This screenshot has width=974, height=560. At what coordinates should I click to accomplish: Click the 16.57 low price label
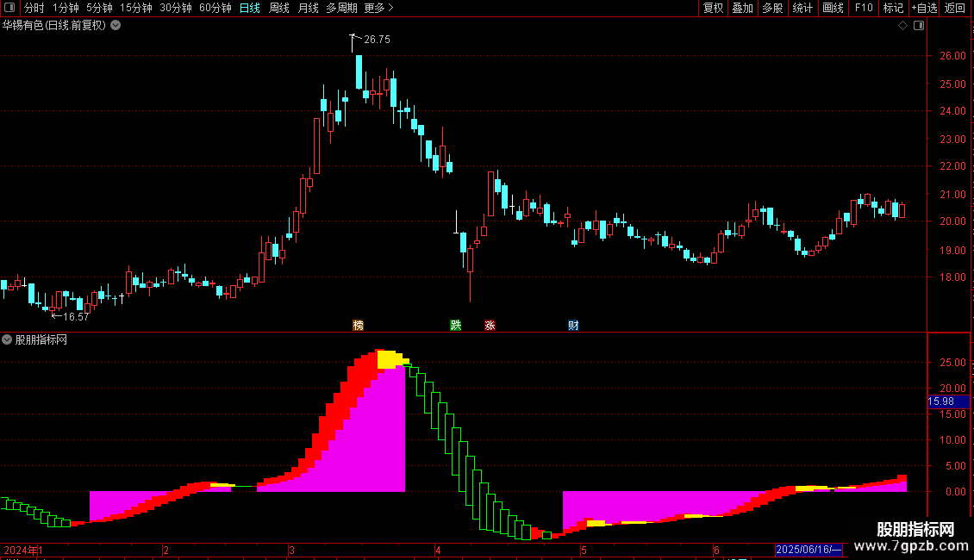[76, 317]
